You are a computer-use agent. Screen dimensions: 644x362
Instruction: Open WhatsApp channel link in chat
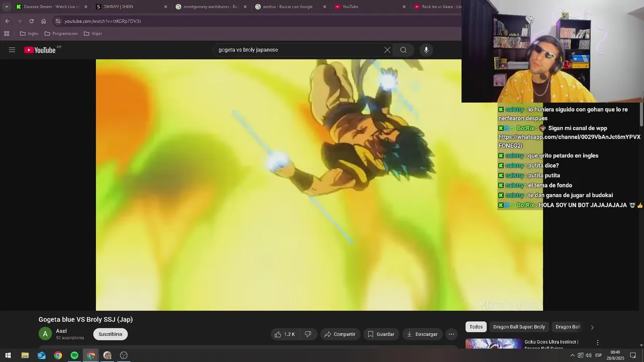point(569,141)
